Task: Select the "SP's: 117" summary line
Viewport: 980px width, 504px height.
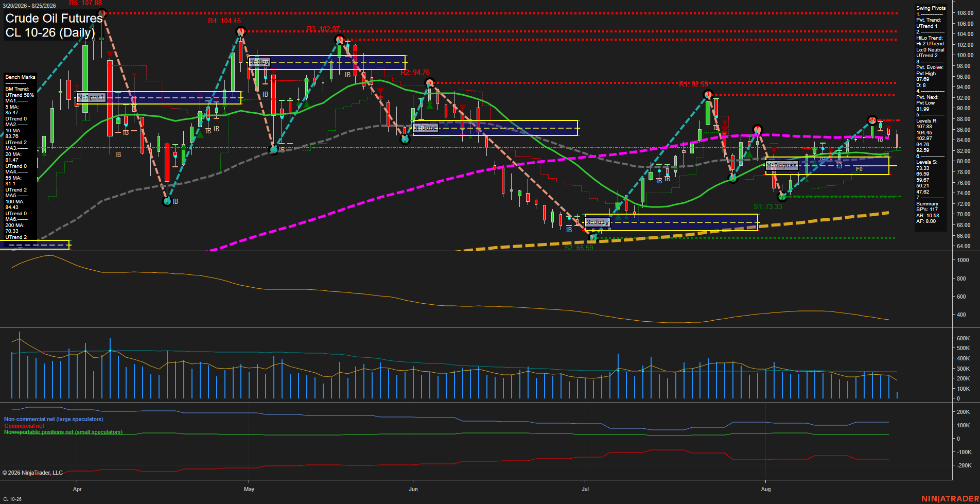Action: pos(927,210)
